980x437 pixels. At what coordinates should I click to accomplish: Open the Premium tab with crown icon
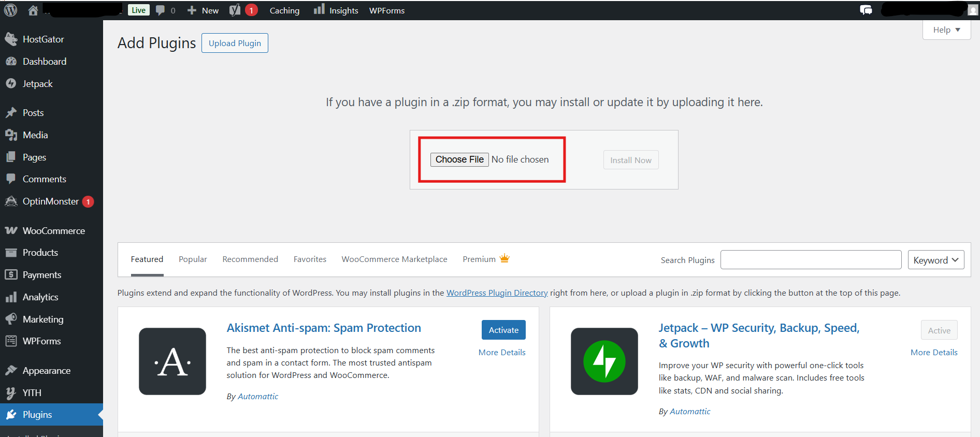tap(485, 259)
